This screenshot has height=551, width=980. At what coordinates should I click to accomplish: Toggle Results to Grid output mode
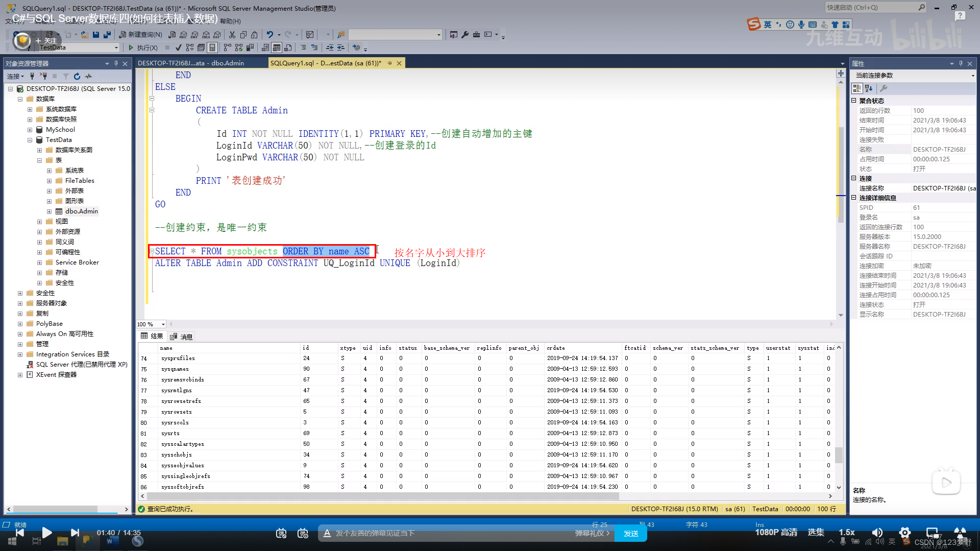pyautogui.click(x=277, y=47)
